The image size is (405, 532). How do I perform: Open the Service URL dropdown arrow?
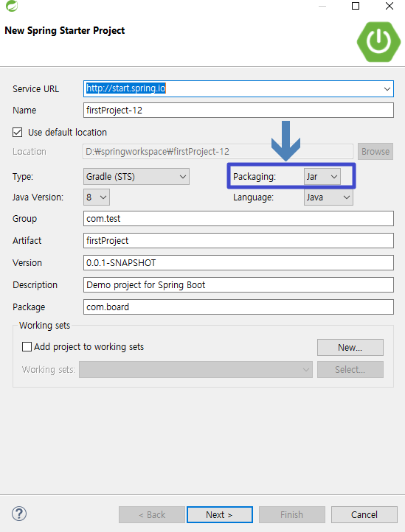tap(387, 89)
